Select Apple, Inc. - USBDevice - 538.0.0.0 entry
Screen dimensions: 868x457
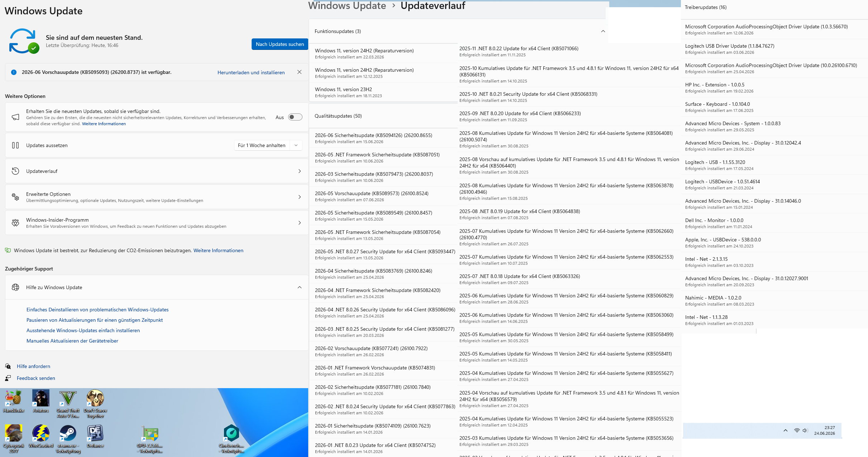(774, 242)
